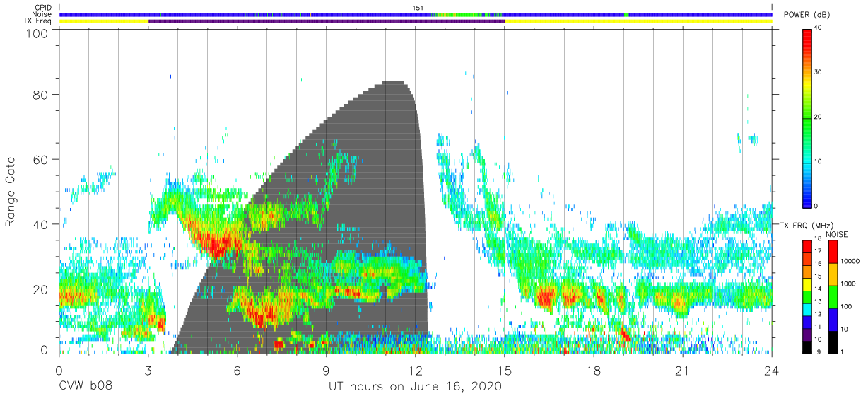Click the 30 tick on the POWER scale
This screenshot has height=401, width=868.
tap(819, 73)
